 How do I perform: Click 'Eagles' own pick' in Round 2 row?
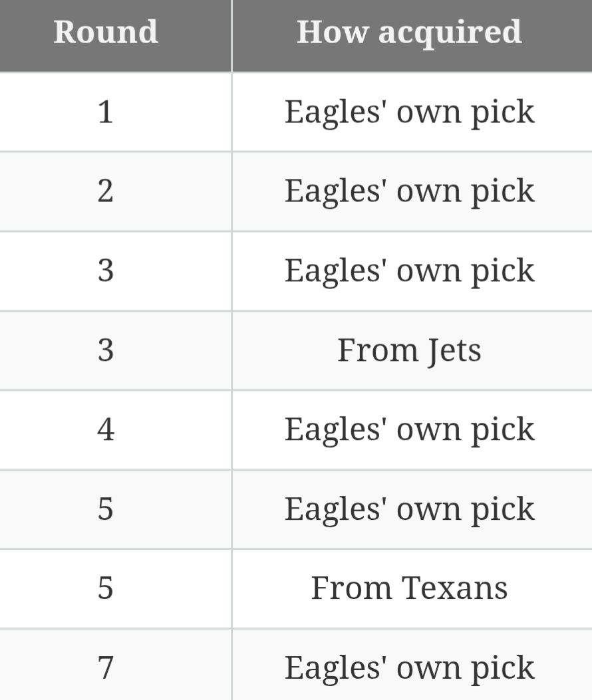[x=409, y=191]
